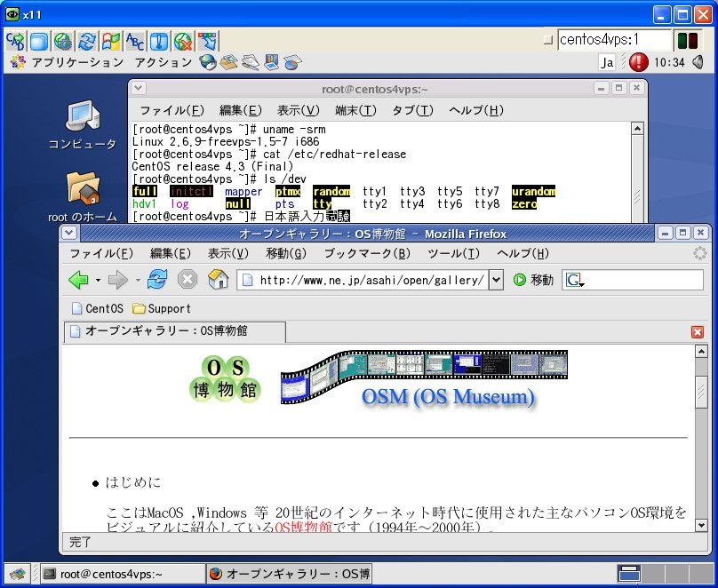This screenshot has height=588, width=718.
Task: Tick the small checkbox beside centos4vps:1
Action: (548, 40)
